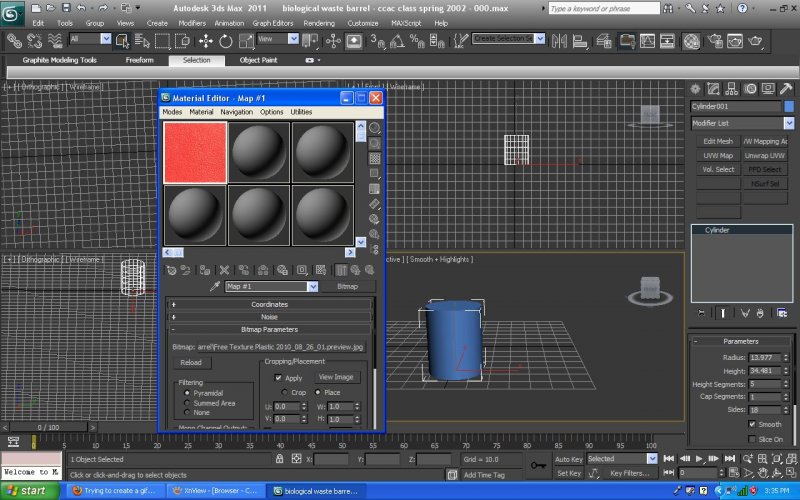Viewport: 800px width, 500px height.
Task: Switch to the Freeform ribbon tab
Action: pos(139,60)
